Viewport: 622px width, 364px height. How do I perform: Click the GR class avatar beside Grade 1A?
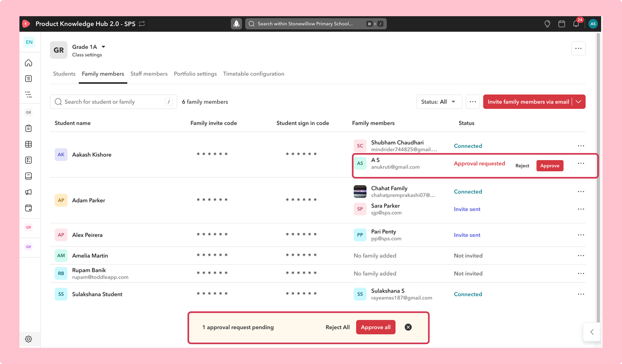coord(59,50)
